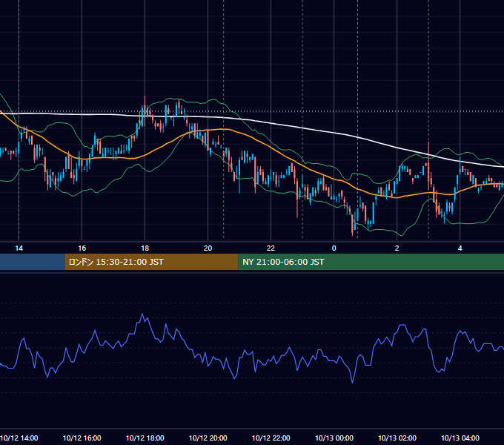Click the 10/12 14:00 time label
504x445 pixels.
(19, 438)
